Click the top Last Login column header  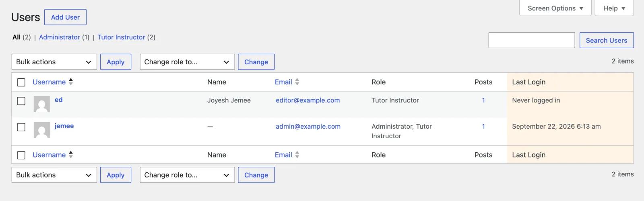pyautogui.click(x=528, y=82)
